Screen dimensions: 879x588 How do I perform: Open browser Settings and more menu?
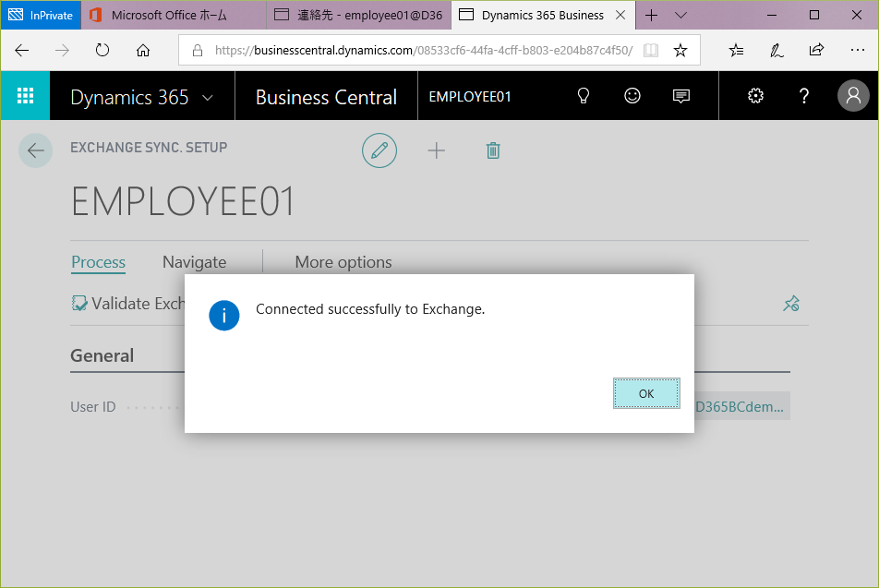(x=857, y=51)
